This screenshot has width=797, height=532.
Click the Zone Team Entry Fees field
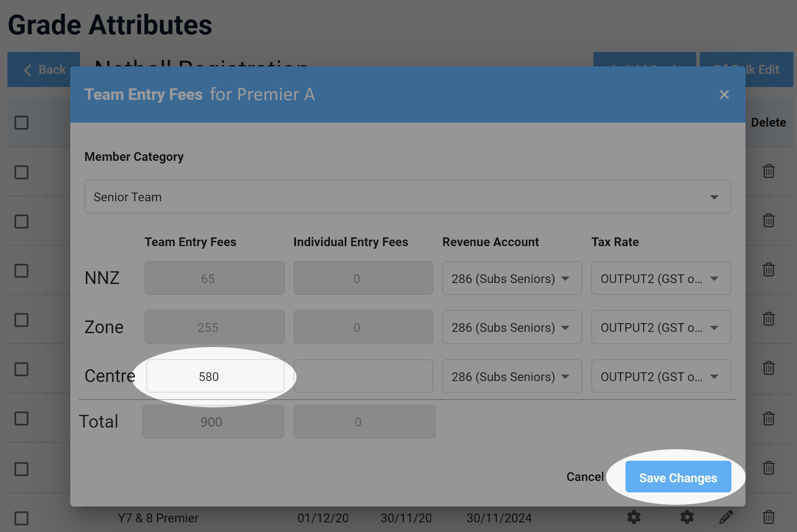pyautogui.click(x=214, y=327)
